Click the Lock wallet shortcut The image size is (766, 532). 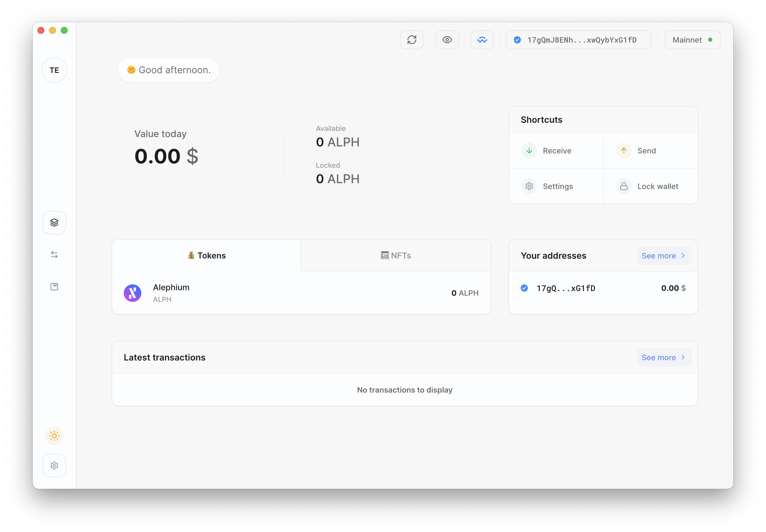click(651, 186)
